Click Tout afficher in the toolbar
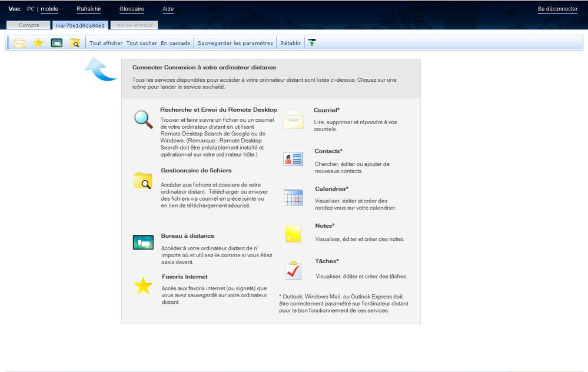 click(106, 43)
